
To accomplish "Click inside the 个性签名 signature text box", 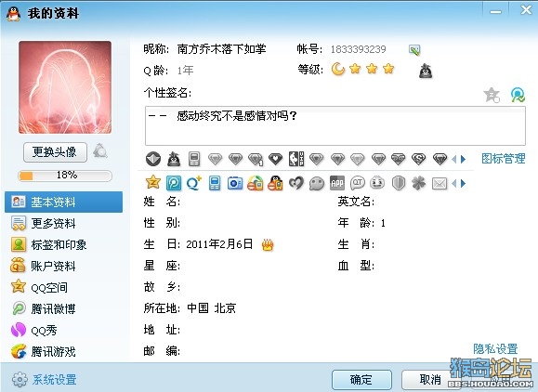I will pos(335,125).
